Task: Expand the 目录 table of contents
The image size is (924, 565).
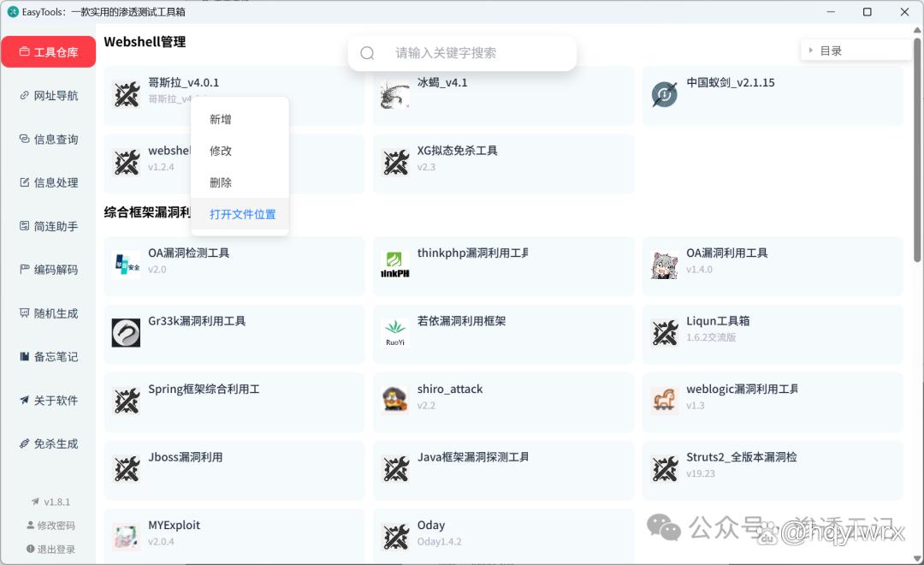Action: click(x=856, y=51)
